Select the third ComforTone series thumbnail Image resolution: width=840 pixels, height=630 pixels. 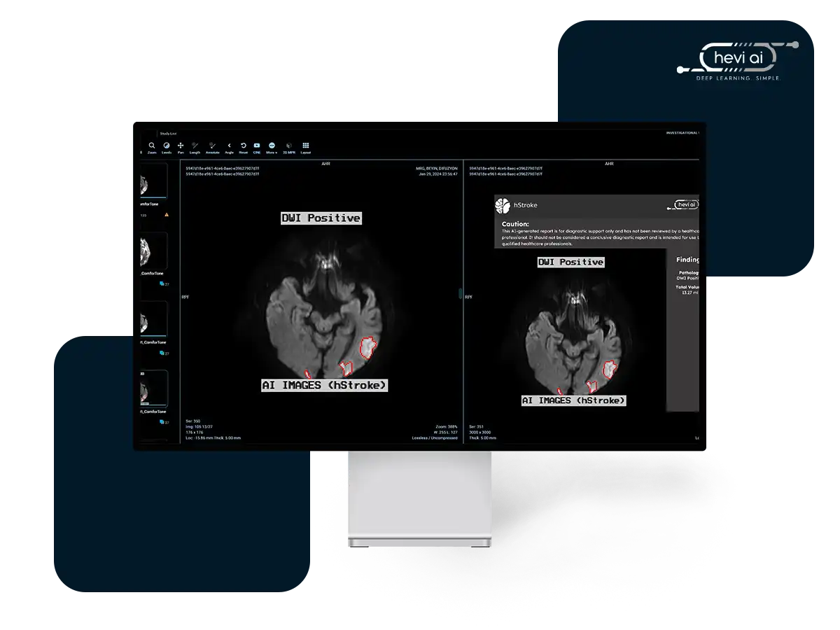(x=154, y=318)
